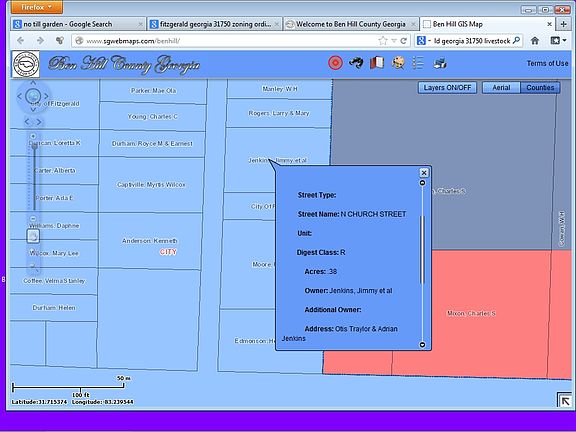Open the Firefox menu button
Screen dimensions: 576x432
click(x=36, y=7)
